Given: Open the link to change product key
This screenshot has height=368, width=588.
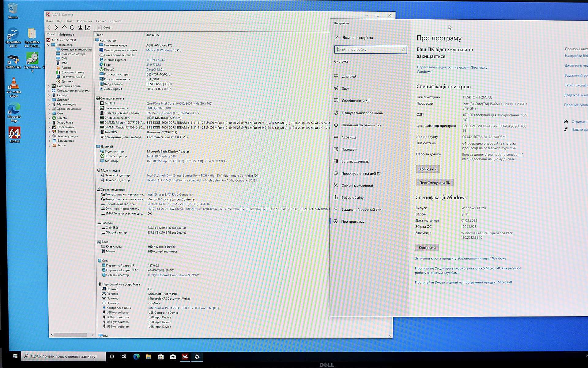Looking at the screenshot, I should (461, 258).
